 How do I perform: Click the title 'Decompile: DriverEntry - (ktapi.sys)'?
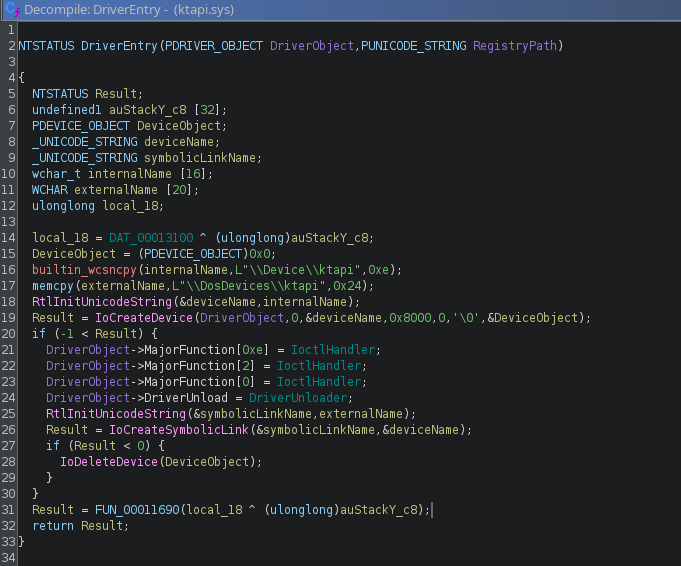point(129,10)
